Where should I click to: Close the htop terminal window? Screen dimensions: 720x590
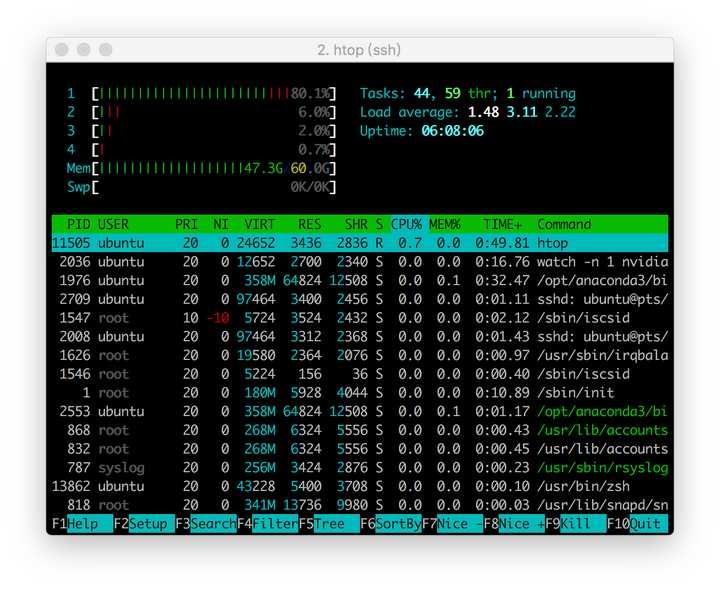(62, 50)
